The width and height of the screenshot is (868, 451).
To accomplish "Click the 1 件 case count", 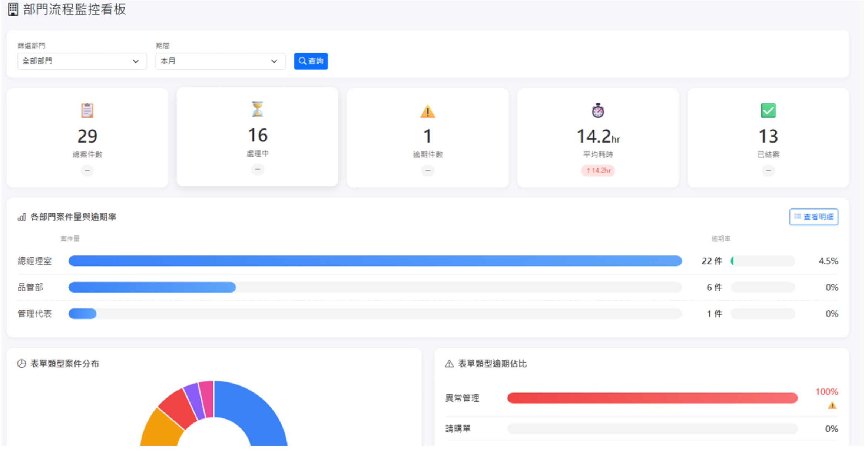I will (714, 314).
